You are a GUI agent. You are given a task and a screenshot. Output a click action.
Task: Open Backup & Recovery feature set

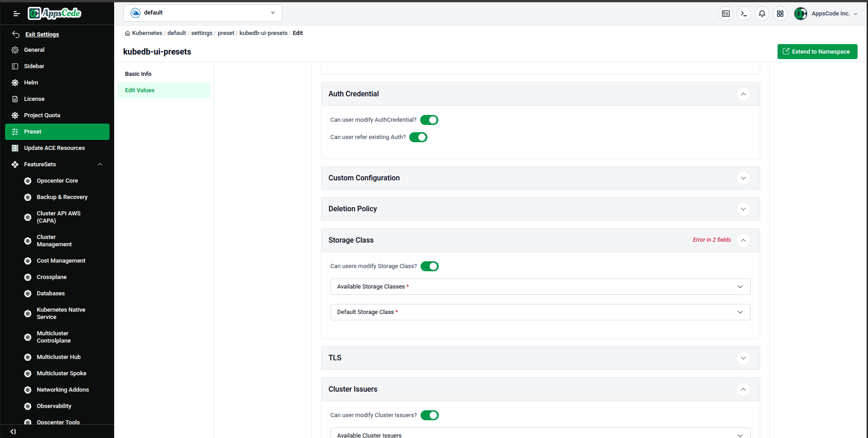(62, 197)
